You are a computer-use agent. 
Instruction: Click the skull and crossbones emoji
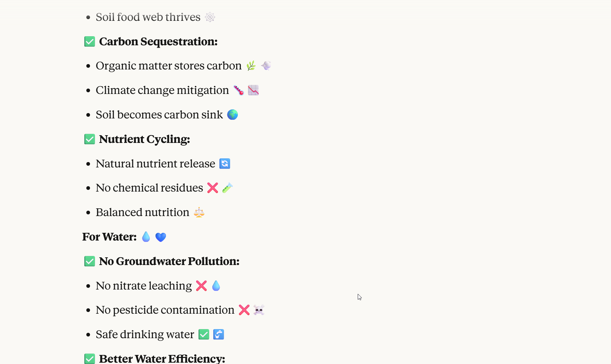tap(259, 310)
